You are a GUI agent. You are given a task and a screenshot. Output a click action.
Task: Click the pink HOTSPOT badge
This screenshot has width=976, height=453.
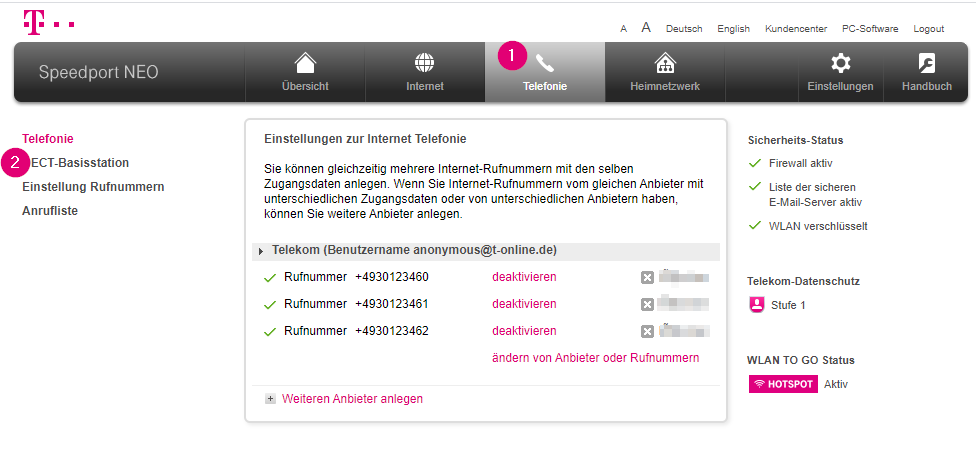tap(783, 384)
